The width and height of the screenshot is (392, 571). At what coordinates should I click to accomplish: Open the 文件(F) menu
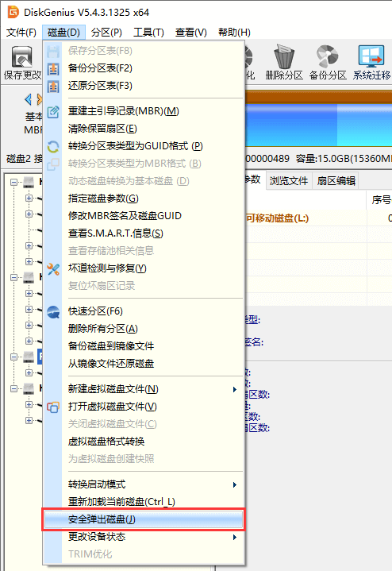pos(21,33)
